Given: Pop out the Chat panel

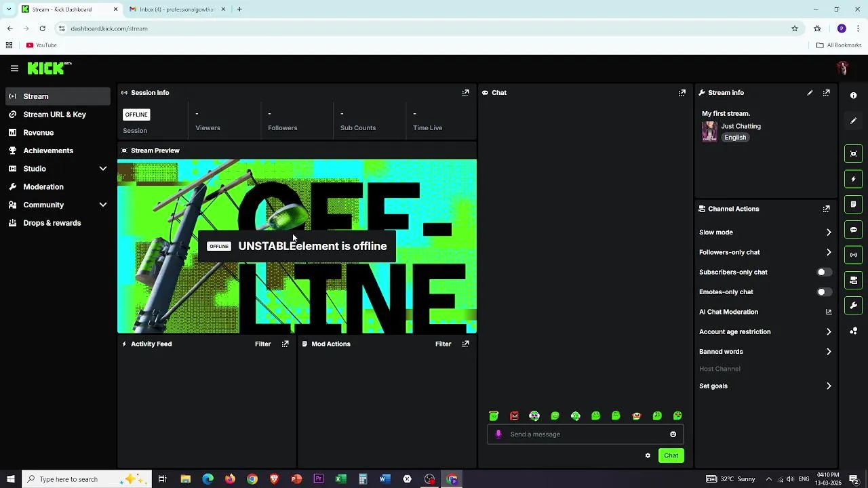Looking at the screenshot, I should click(x=682, y=93).
